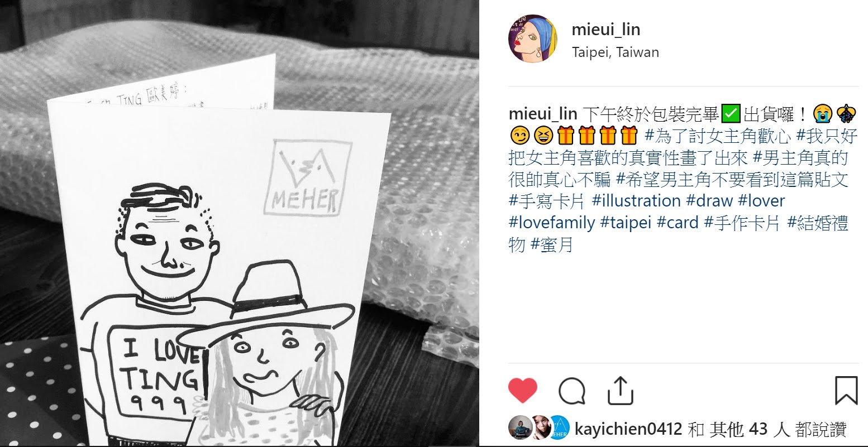Open the mieui_lin username in header
Screen dimensions: 868x447
606,29
